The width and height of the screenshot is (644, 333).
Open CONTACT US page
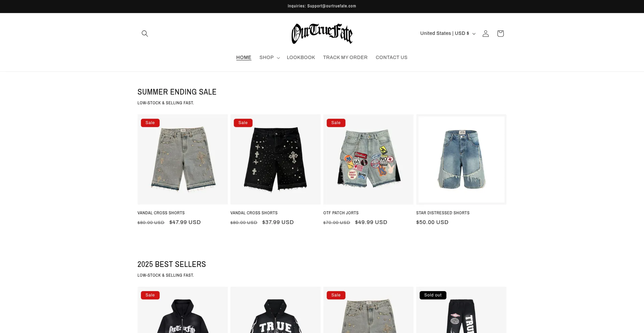click(391, 57)
